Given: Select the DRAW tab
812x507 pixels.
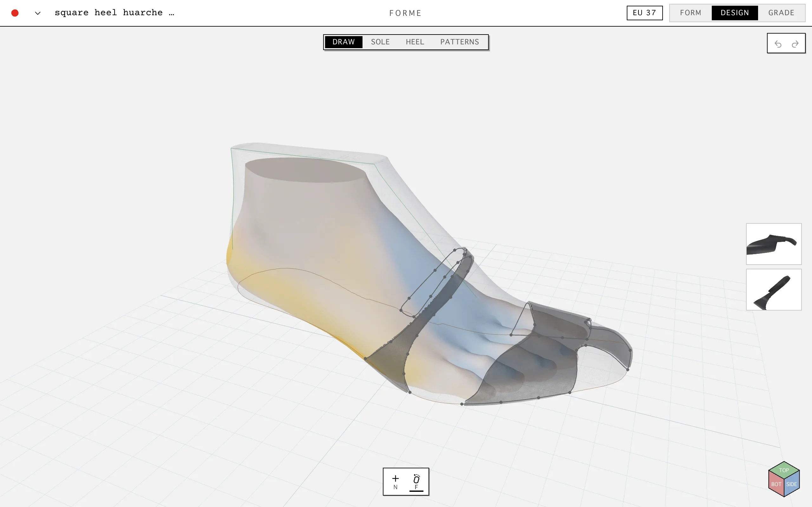Looking at the screenshot, I should 344,42.
